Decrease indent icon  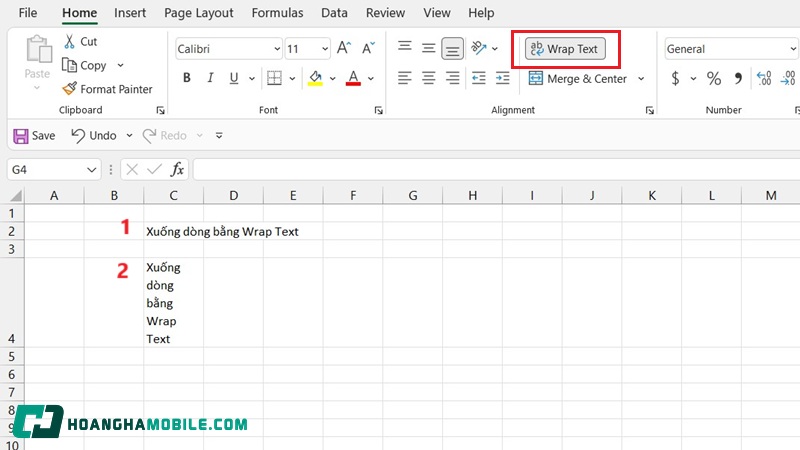[x=479, y=78]
